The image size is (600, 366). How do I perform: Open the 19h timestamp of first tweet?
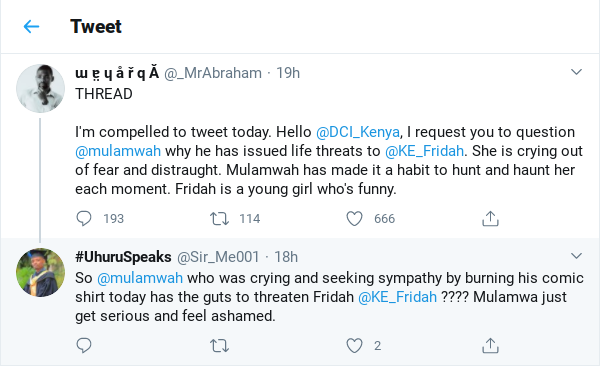(x=288, y=73)
